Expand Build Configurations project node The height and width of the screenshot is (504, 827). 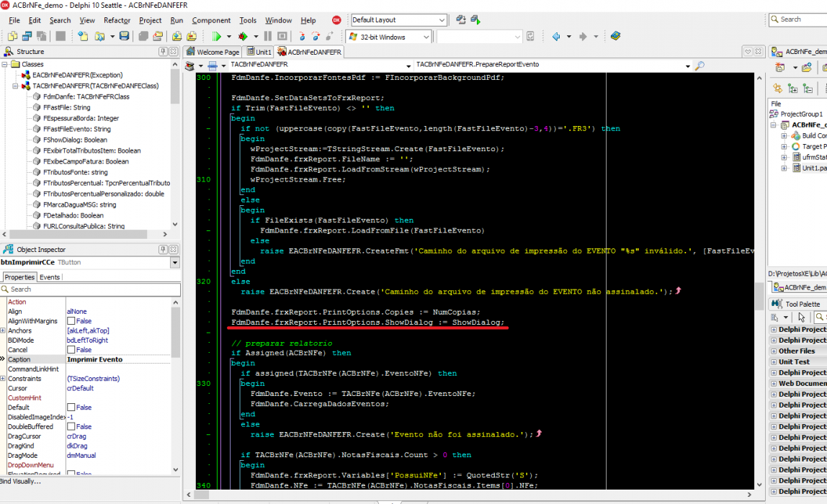pos(784,135)
